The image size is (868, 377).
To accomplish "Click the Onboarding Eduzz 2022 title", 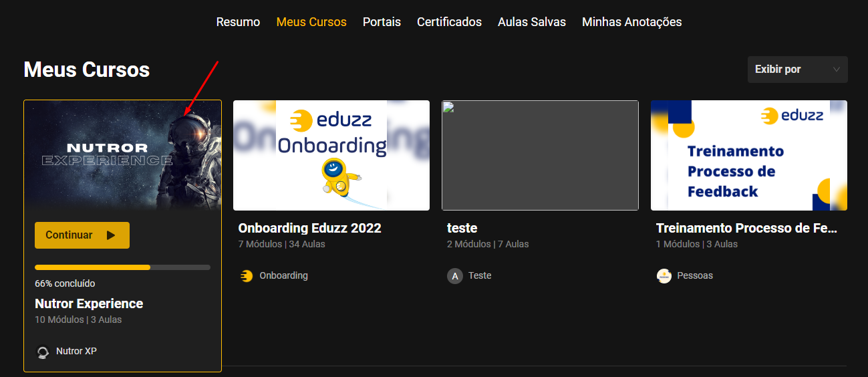I will tap(309, 228).
